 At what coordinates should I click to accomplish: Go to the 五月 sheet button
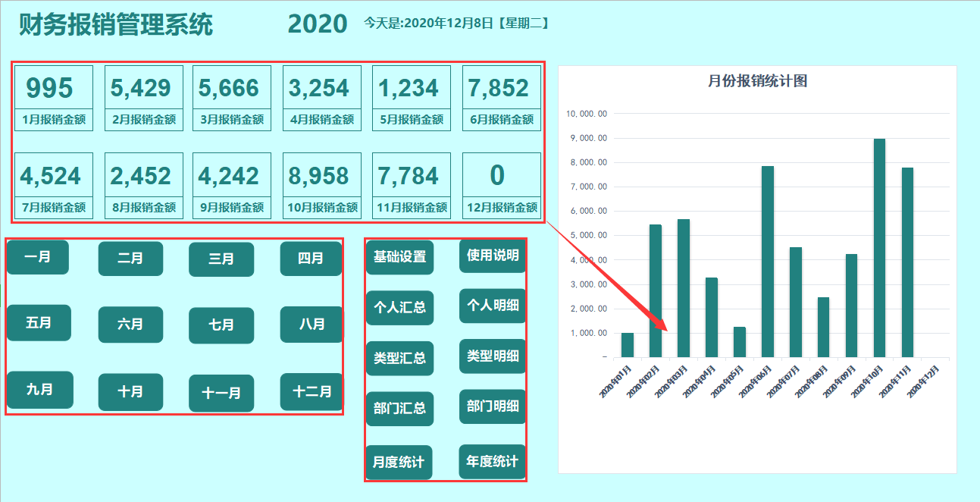click(39, 322)
